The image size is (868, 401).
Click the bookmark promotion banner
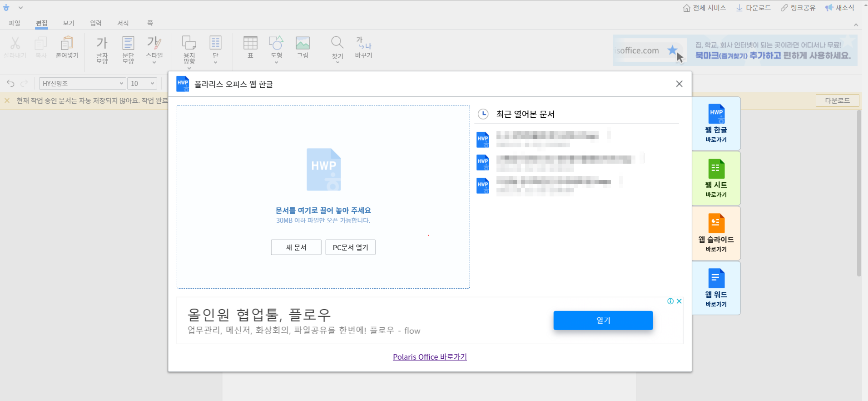click(x=735, y=50)
